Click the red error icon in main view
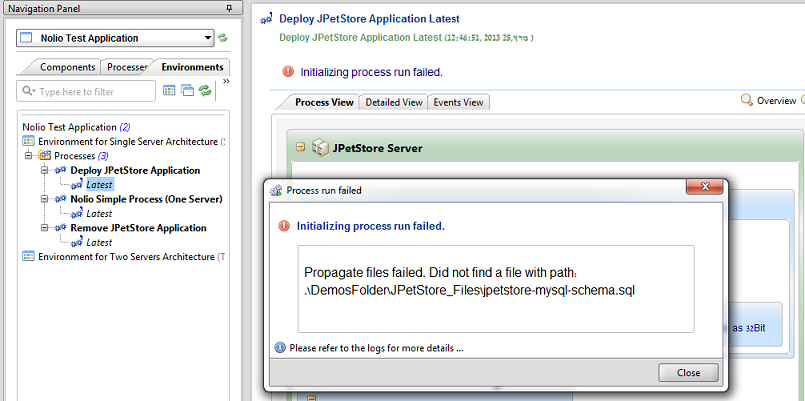This screenshot has height=401, width=805. click(288, 72)
